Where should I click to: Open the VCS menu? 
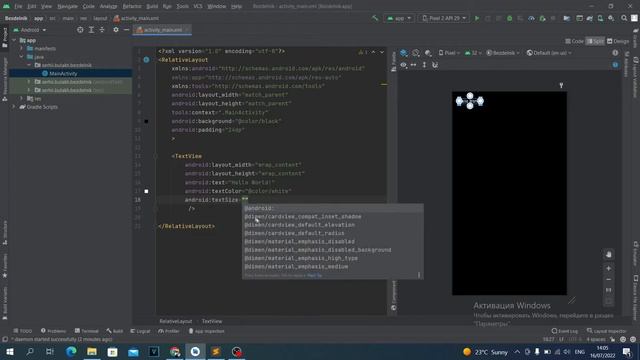(x=198, y=7)
